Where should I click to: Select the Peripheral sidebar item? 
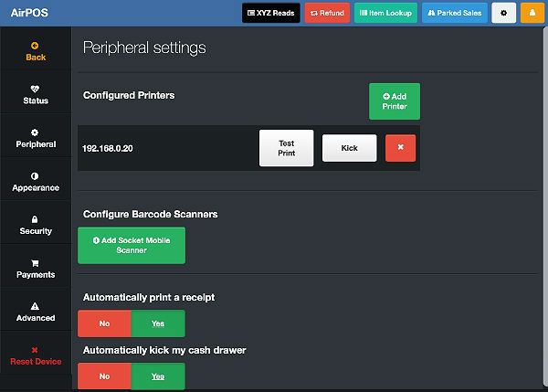(x=36, y=139)
